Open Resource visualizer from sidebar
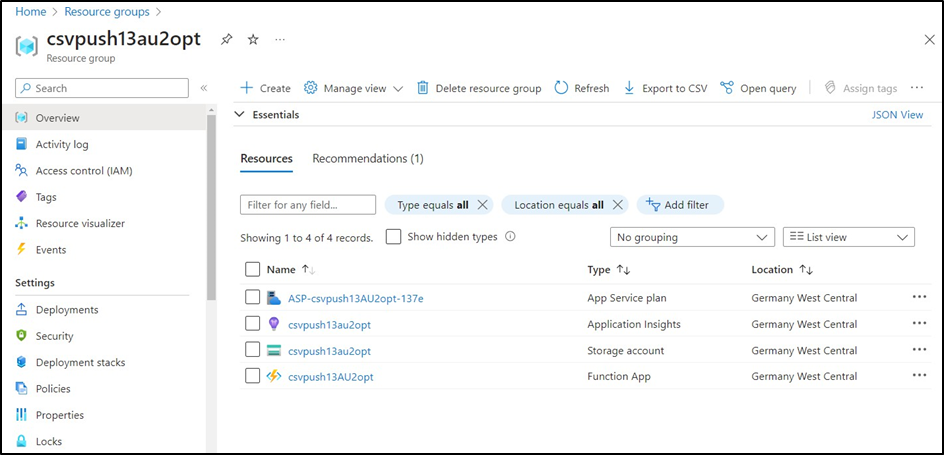 click(x=80, y=223)
